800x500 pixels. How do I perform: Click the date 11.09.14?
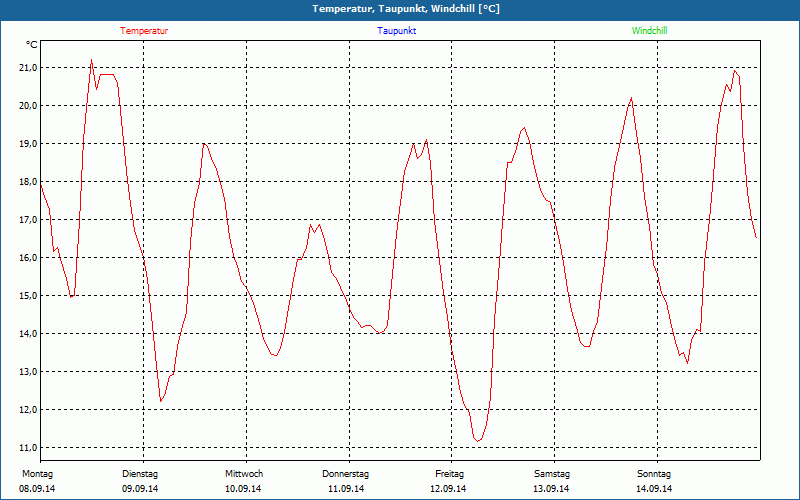(x=346, y=489)
